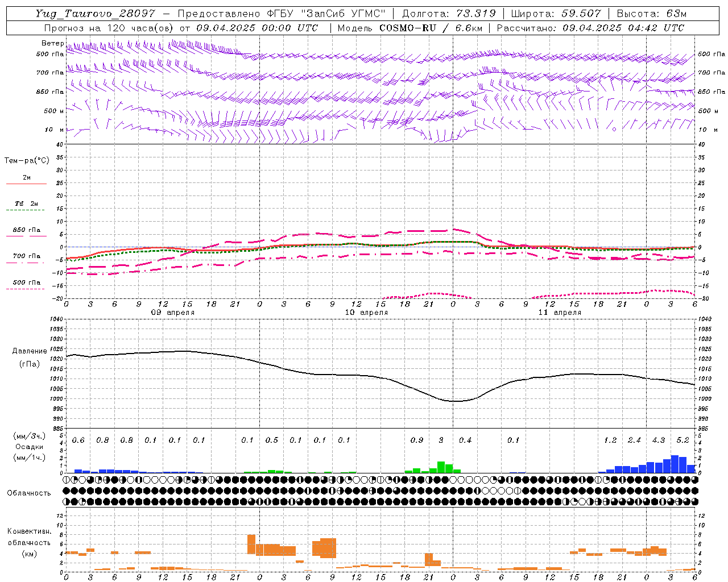Select the forecast start time 09.04.2025 00:00 UTC
The image size is (728, 582).
(257, 28)
